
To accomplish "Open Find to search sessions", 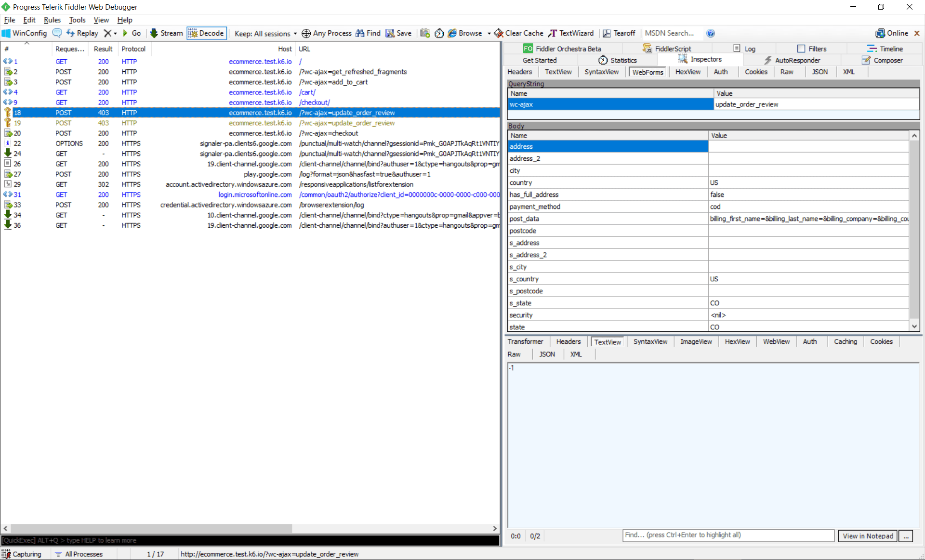I will [x=368, y=33].
